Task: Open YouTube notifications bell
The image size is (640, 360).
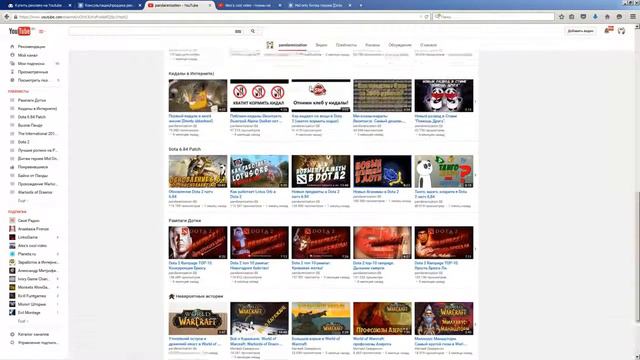Action: pos(608,31)
